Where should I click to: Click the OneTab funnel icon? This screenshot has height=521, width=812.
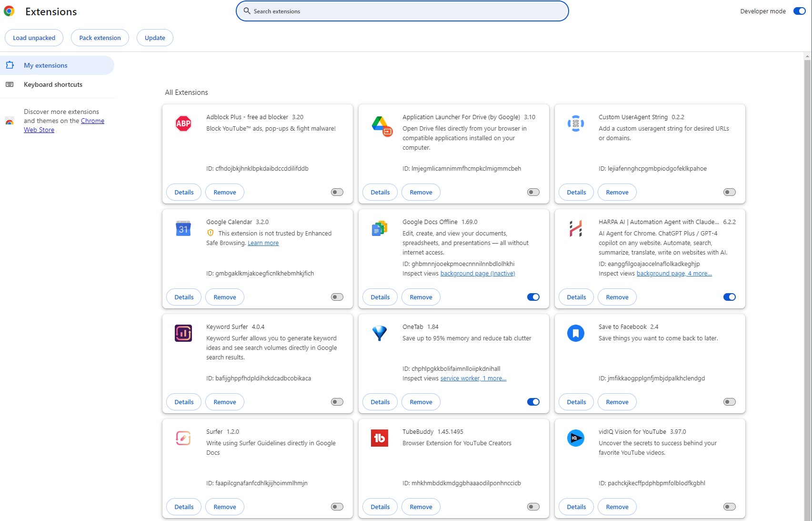point(380,333)
